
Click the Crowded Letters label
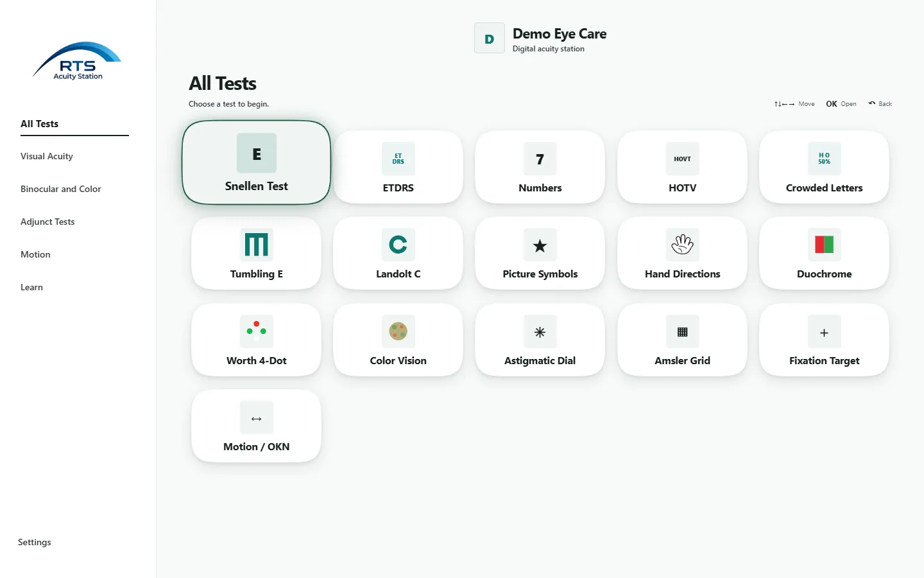coord(825,188)
